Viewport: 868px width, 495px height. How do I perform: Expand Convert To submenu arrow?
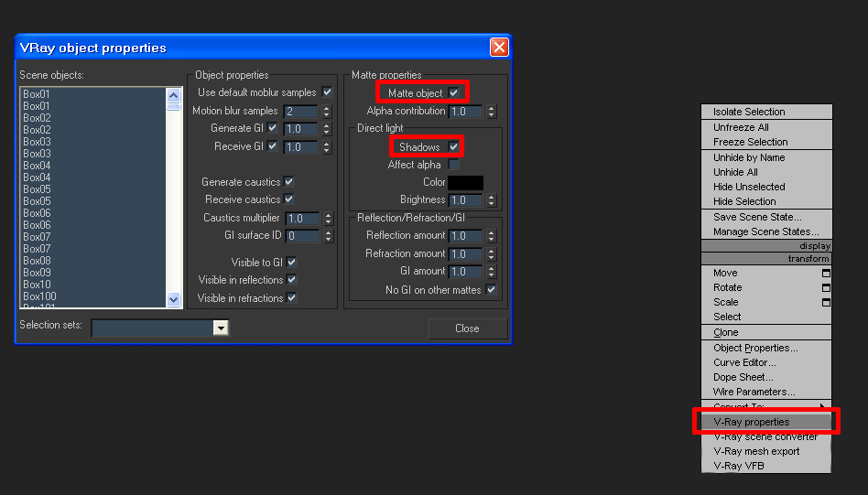click(x=822, y=406)
